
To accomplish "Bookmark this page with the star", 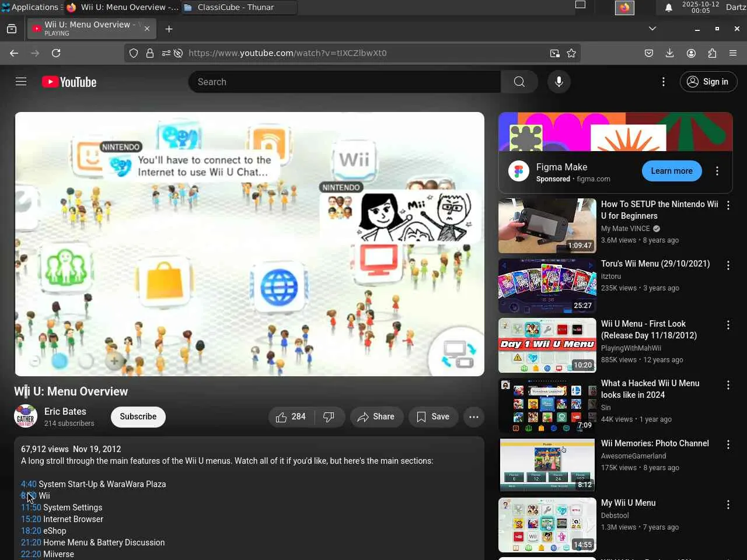I will click(571, 53).
